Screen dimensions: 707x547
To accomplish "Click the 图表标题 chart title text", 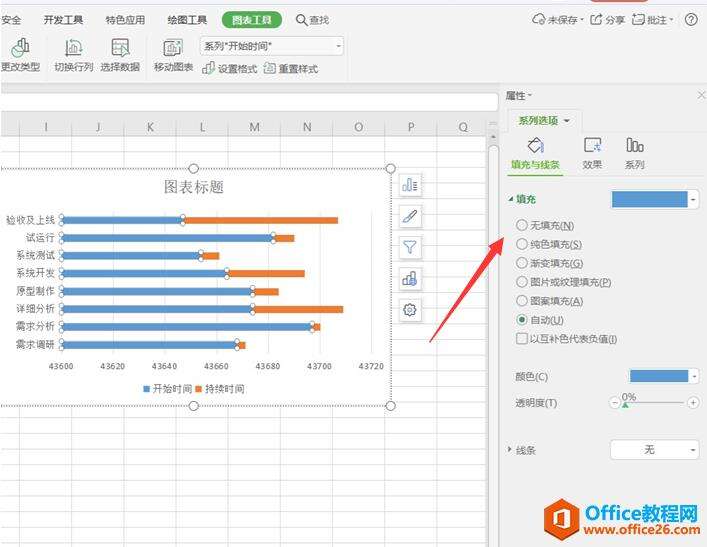I will click(194, 187).
